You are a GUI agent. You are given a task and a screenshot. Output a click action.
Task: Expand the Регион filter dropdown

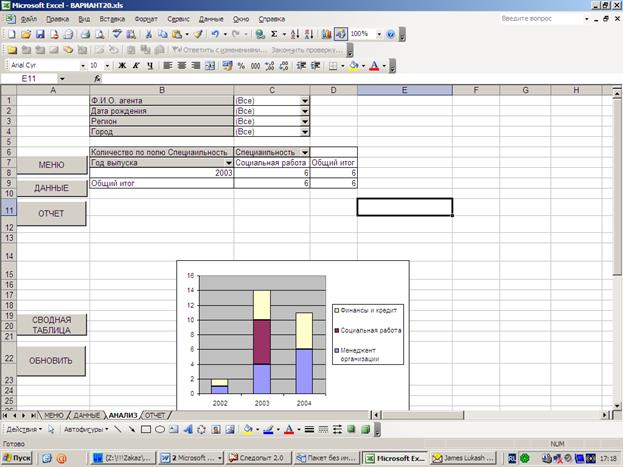(304, 121)
